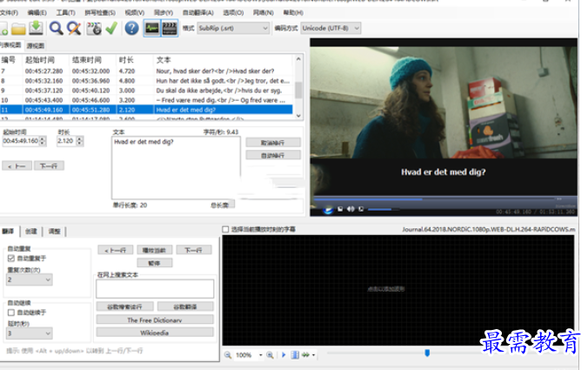Open the 拼写检查(S) menu

pos(100,13)
